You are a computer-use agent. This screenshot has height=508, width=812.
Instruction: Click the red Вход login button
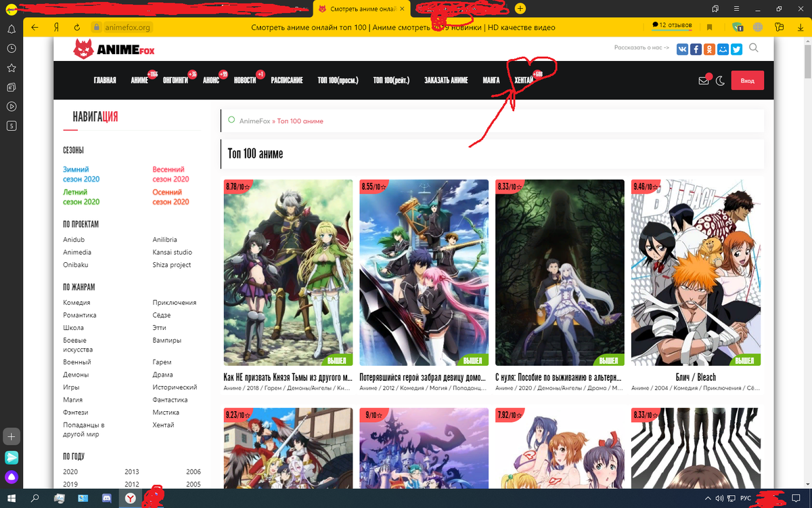pos(747,81)
